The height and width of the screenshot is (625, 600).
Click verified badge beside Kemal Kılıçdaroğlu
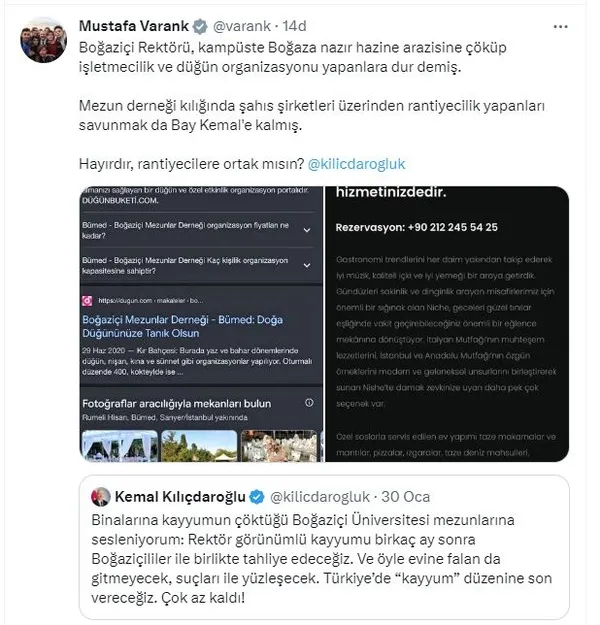257,497
